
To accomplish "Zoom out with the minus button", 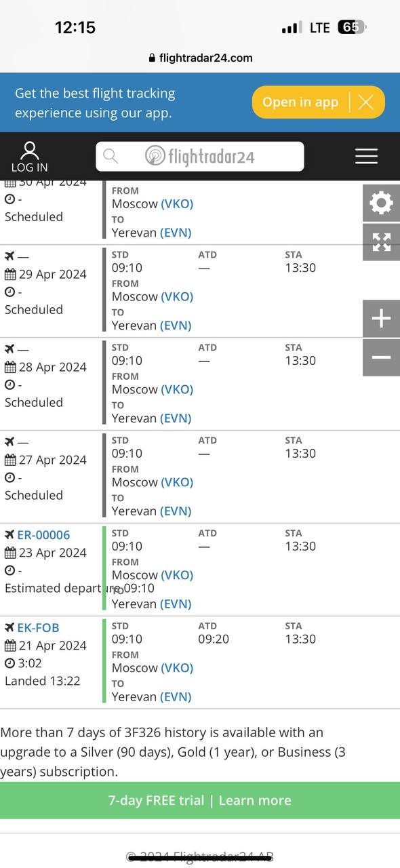I will pos(381,357).
